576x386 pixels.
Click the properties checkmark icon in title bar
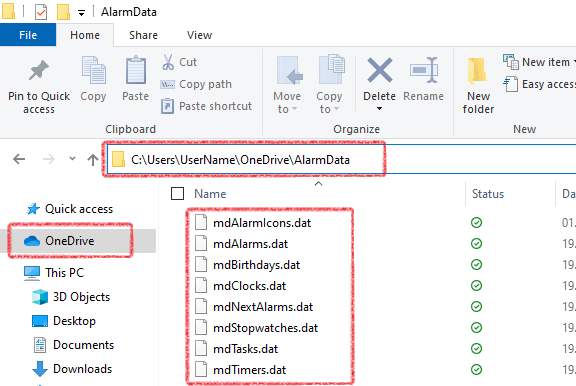41,12
